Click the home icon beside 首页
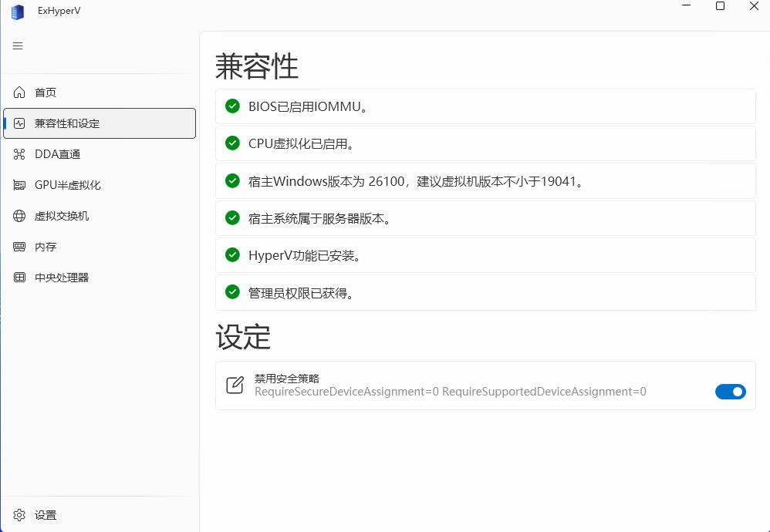Image resolution: width=770 pixels, height=532 pixels. (20, 93)
